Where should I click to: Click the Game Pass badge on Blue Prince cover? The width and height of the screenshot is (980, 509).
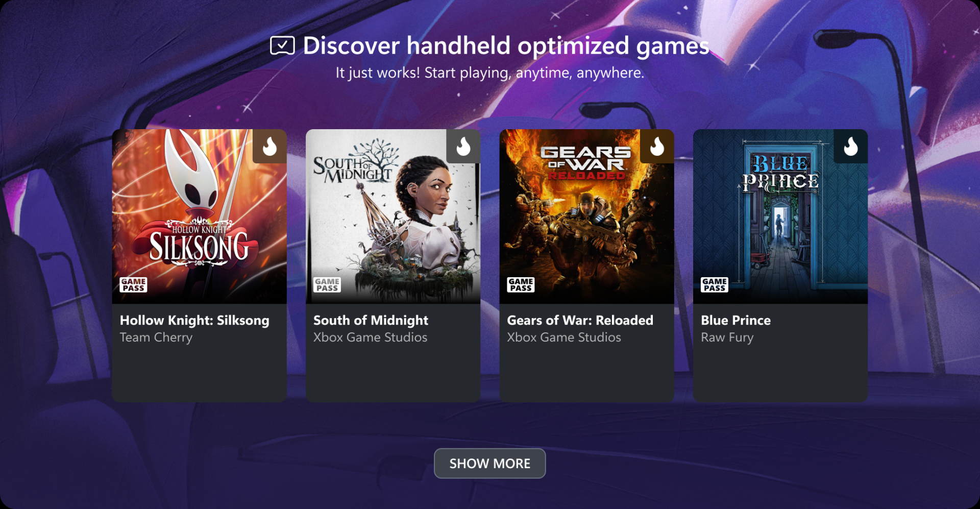[x=715, y=285]
